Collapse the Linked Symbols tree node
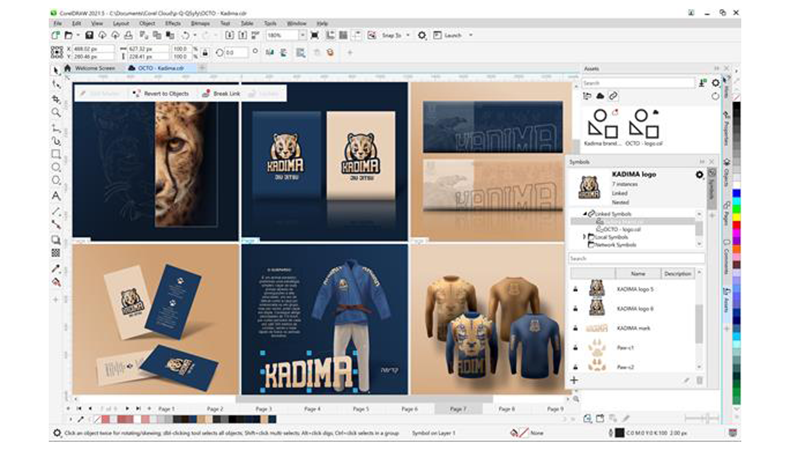Screen dimensions: 790x450 [585, 214]
